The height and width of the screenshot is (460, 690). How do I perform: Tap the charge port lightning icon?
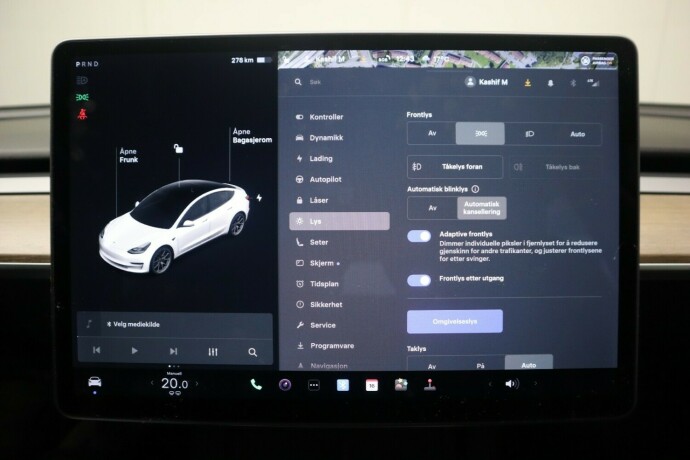[x=260, y=198]
